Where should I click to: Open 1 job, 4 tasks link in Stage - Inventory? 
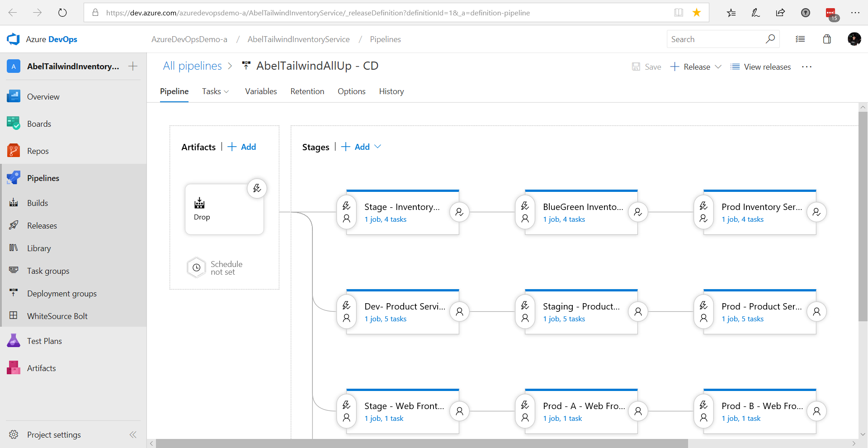[386, 219]
